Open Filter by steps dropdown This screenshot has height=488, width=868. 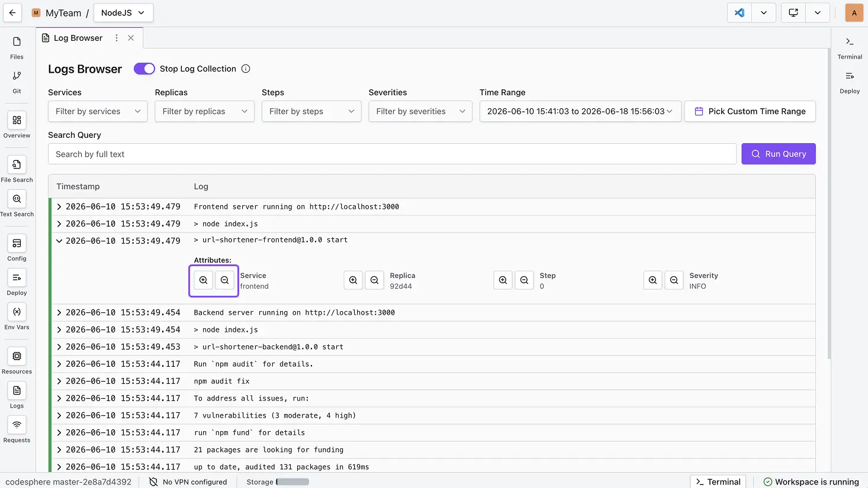pyautogui.click(x=311, y=111)
